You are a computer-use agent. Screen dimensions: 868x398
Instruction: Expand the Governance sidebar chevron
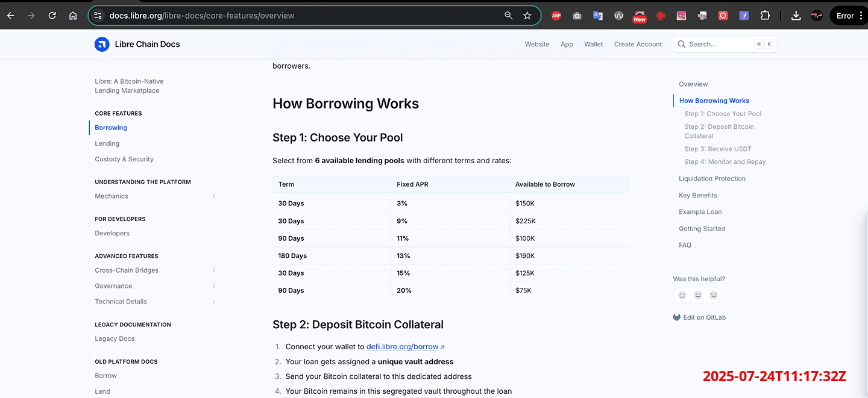214,286
